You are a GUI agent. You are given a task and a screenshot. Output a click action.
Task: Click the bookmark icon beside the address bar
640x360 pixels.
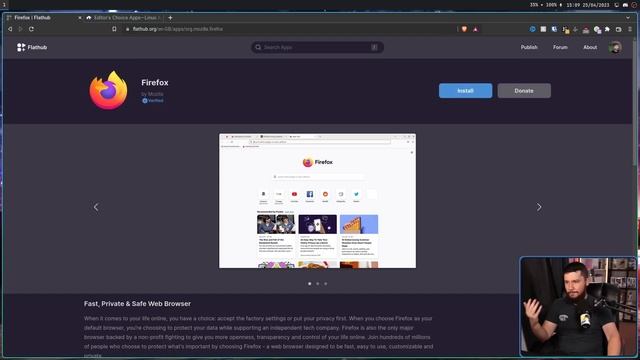pyautogui.click(x=114, y=29)
